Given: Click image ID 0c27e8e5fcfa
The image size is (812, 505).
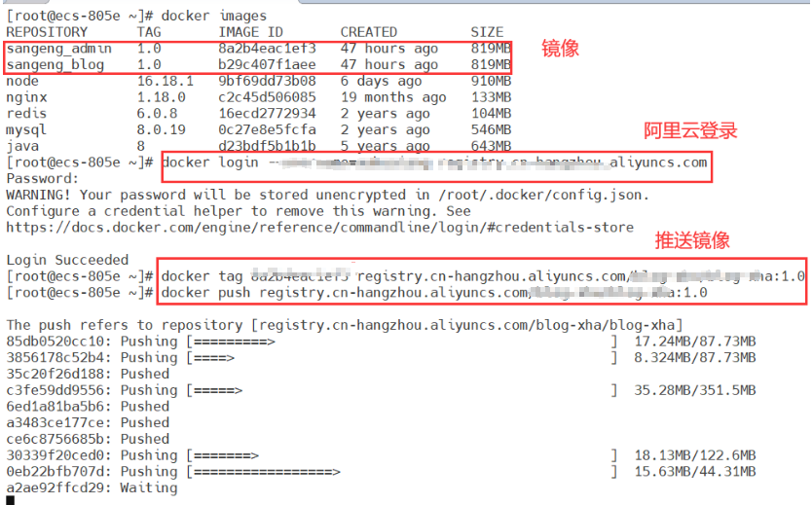Looking at the screenshot, I should pos(267,129).
